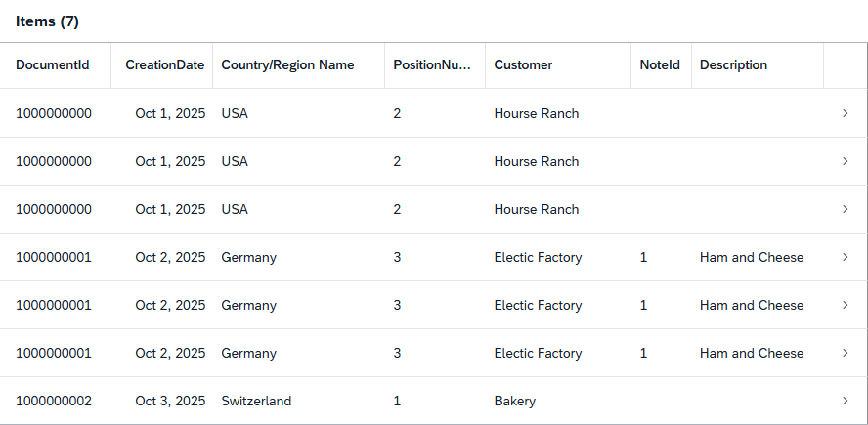
Task: Click the CreationDate column header
Action: point(164,65)
